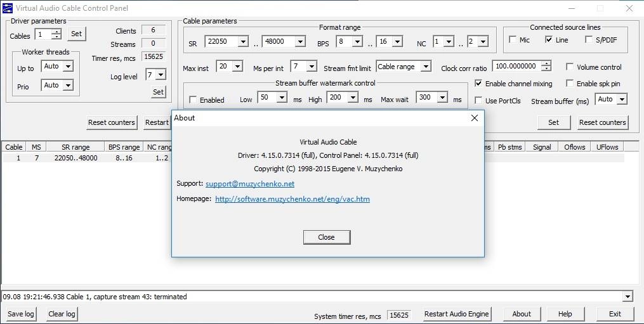644x324 pixels.
Task: Expand the log message dropdown arrow
Action: [628, 297]
